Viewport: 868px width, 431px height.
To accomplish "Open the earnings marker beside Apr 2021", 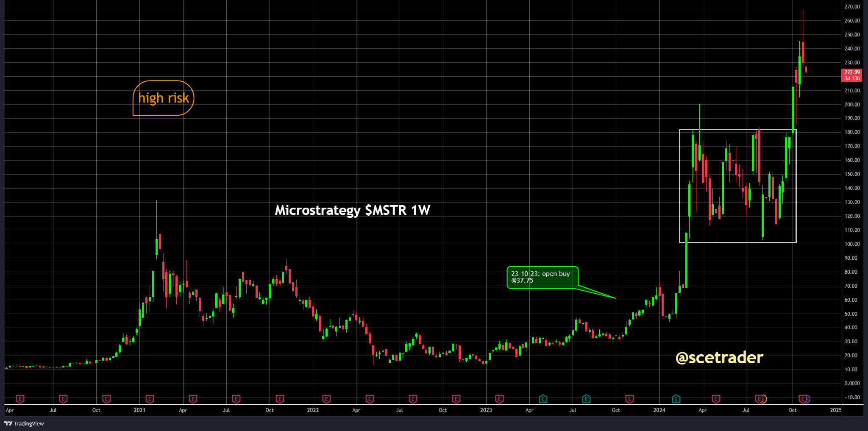I will [x=193, y=399].
